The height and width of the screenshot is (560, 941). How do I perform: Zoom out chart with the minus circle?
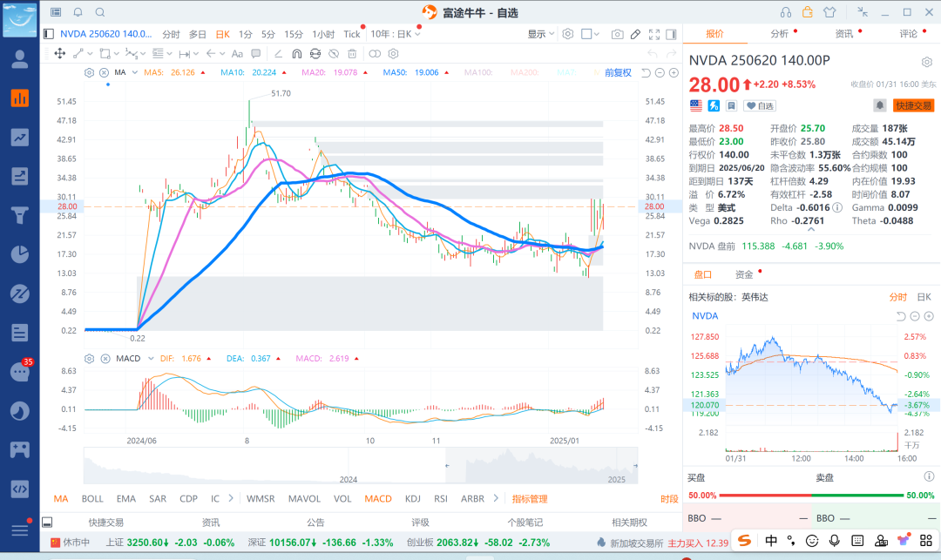(660, 72)
